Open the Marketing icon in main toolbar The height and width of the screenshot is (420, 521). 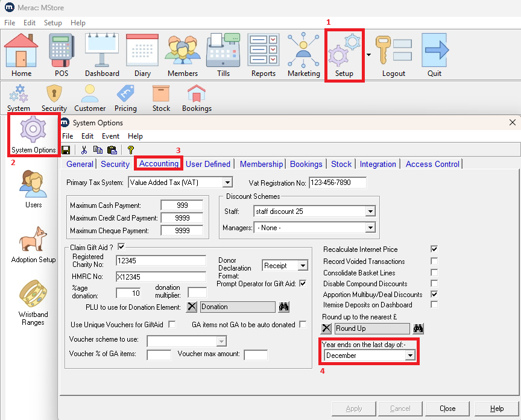303,54
